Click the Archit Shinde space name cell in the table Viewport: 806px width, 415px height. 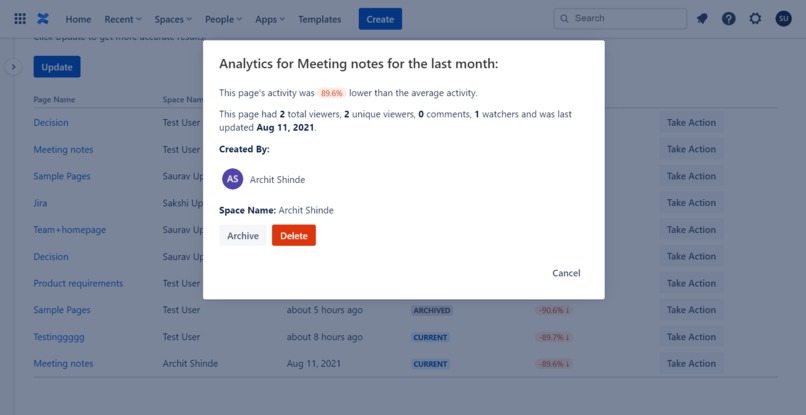pyautogui.click(x=190, y=364)
